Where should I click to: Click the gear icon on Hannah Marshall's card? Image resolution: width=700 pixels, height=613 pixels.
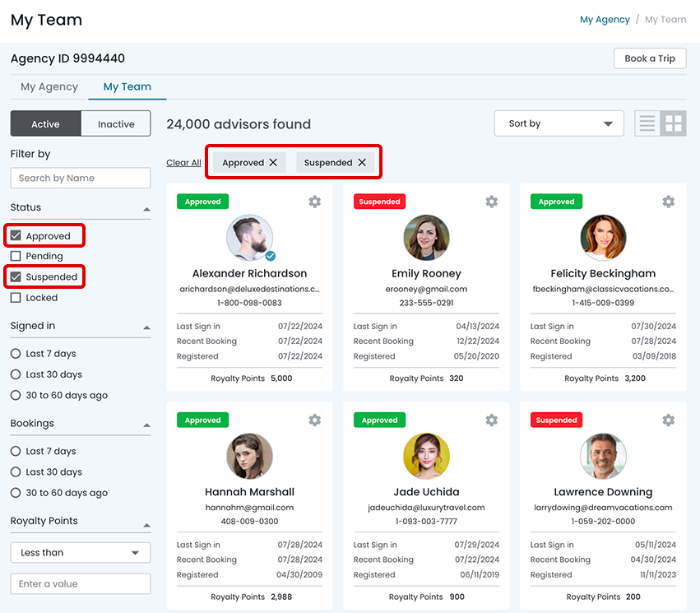tap(314, 420)
